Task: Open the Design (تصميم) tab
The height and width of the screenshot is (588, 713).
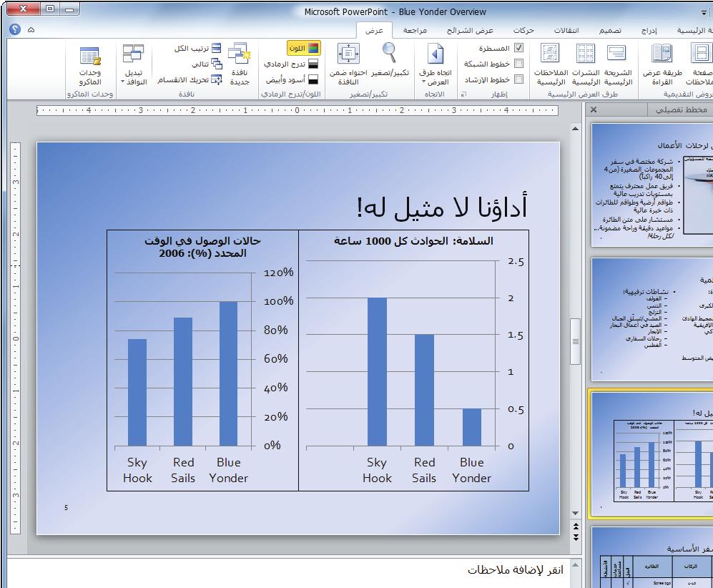Action: pos(610,31)
